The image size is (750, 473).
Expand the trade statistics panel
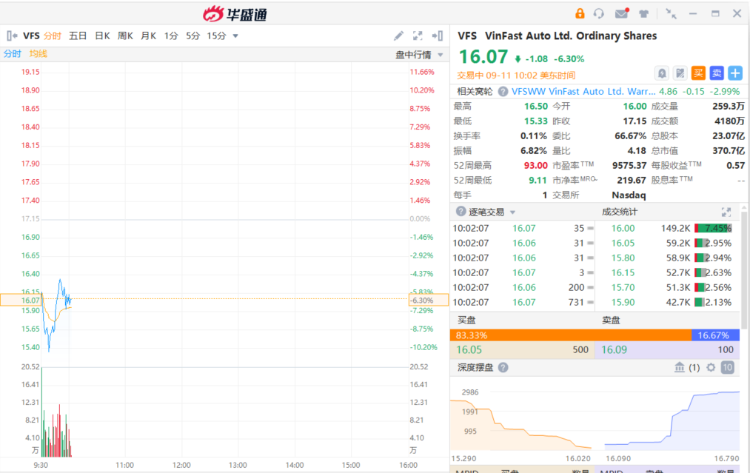[726, 212]
